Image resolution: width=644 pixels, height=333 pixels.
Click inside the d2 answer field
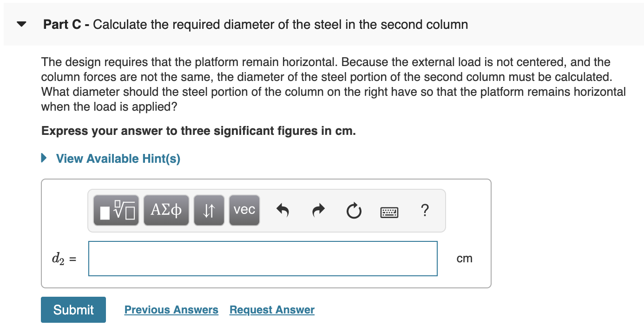tap(263, 258)
